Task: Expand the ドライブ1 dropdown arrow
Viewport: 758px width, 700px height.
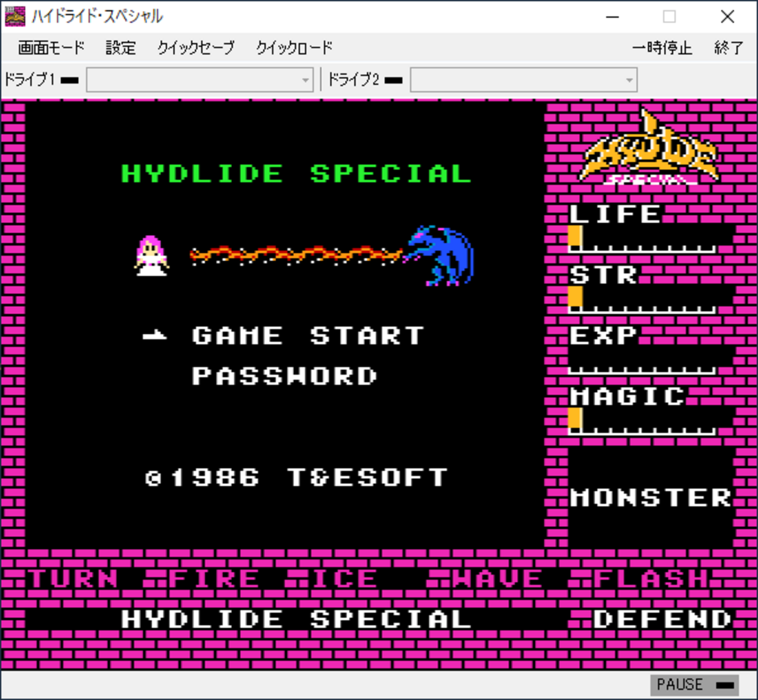Action: point(306,80)
